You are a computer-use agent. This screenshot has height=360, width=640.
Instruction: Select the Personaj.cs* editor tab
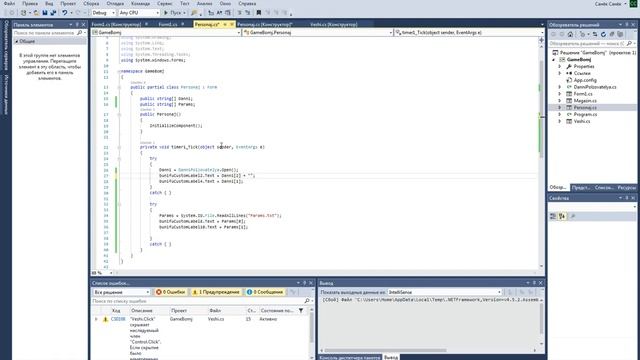coord(207,24)
